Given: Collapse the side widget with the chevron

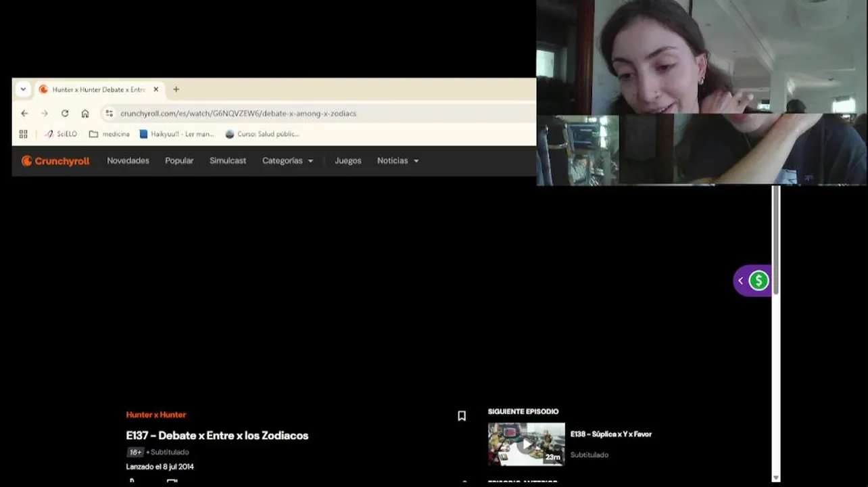Looking at the screenshot, I should click(x=740, y=281).
